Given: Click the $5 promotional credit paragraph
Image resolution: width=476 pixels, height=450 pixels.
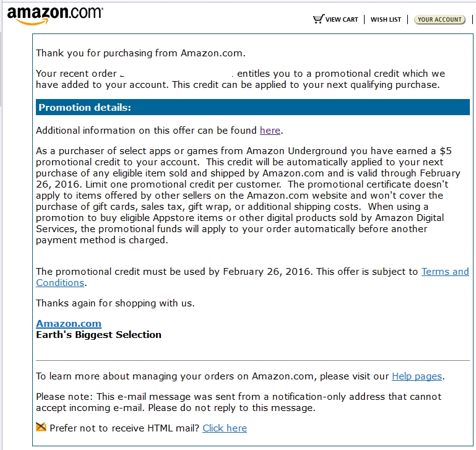Looking at the screenshot, I should 248,195.
